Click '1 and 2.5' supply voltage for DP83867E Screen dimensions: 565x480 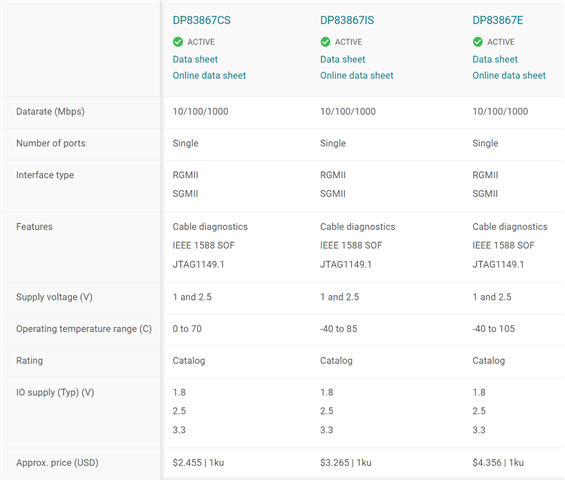pos(492,297)
